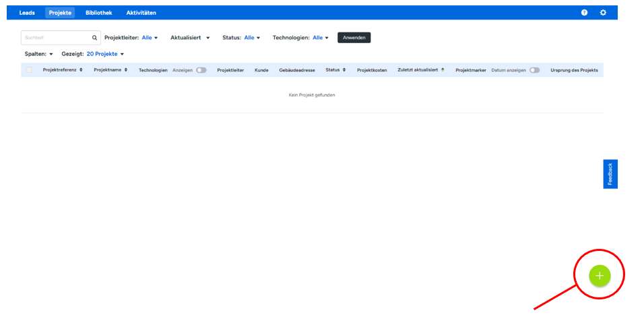Click into the project search field
This screenshot has height=319, width=644.
coord(57,38)
